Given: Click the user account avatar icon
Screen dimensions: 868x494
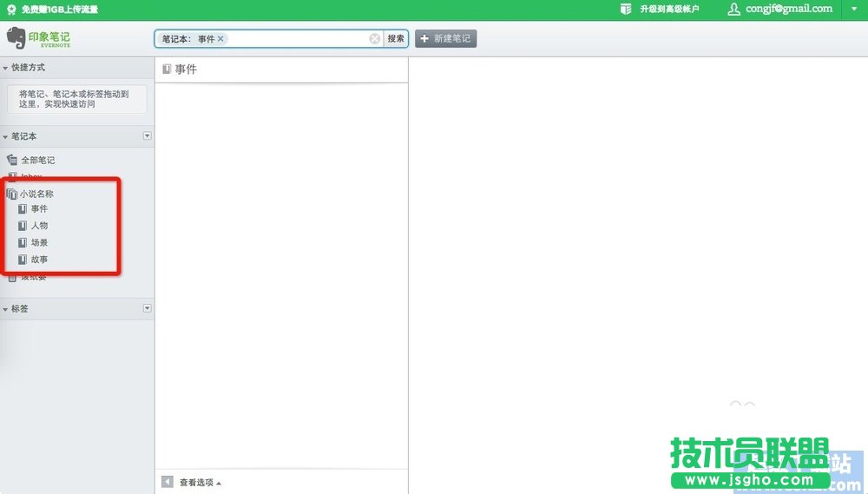Looking at the screenshot, I should coord(733,9).
